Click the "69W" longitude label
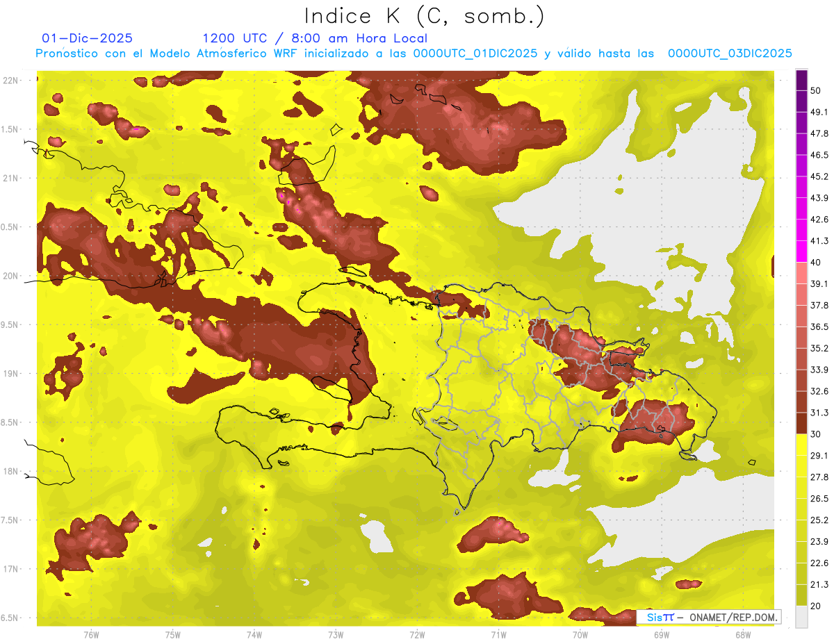The height and width of the screenshot is (644, 834). [662, 635]
